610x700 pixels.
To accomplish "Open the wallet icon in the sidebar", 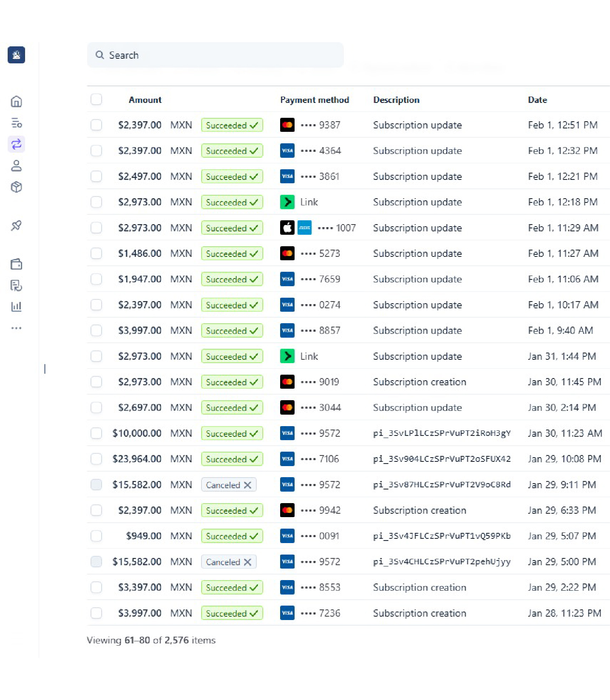I will 16,264.
